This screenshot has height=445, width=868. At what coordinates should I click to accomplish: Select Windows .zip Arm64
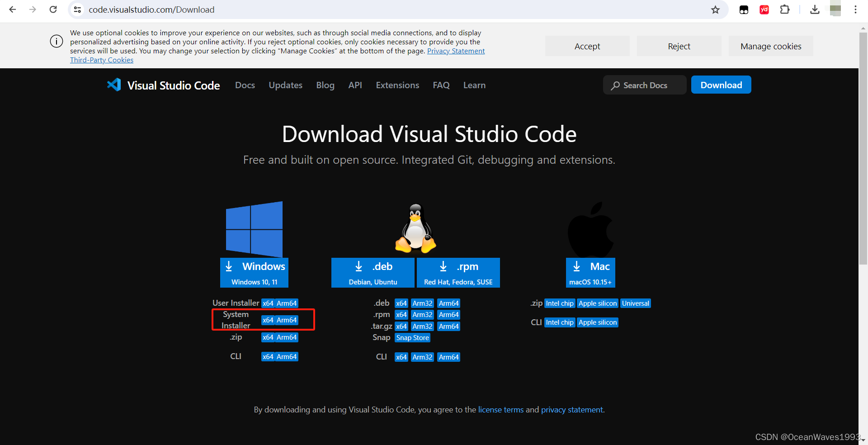tap(287, 337)
